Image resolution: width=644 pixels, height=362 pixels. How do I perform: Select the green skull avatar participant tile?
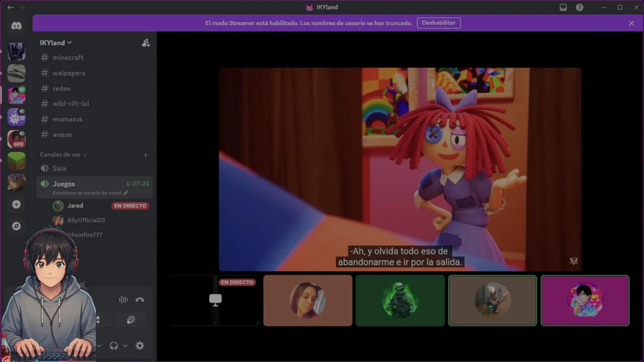coord(400,300)
